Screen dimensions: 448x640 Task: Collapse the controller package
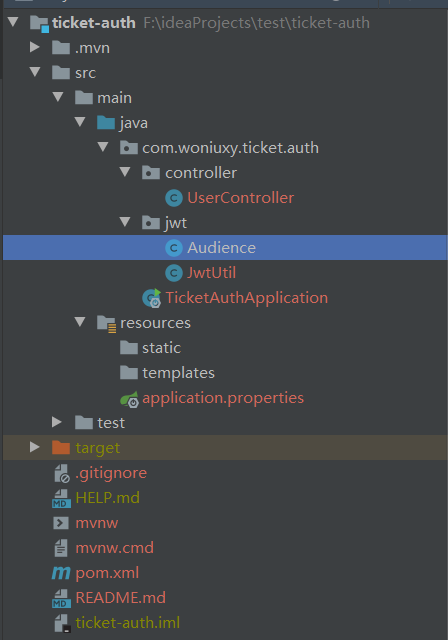point(125,172)
